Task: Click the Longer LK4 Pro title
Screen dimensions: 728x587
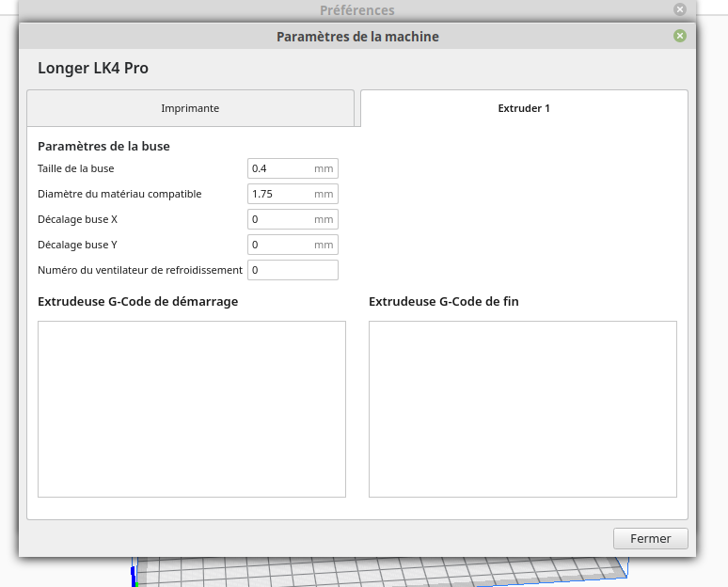Action: pos(93,69)
